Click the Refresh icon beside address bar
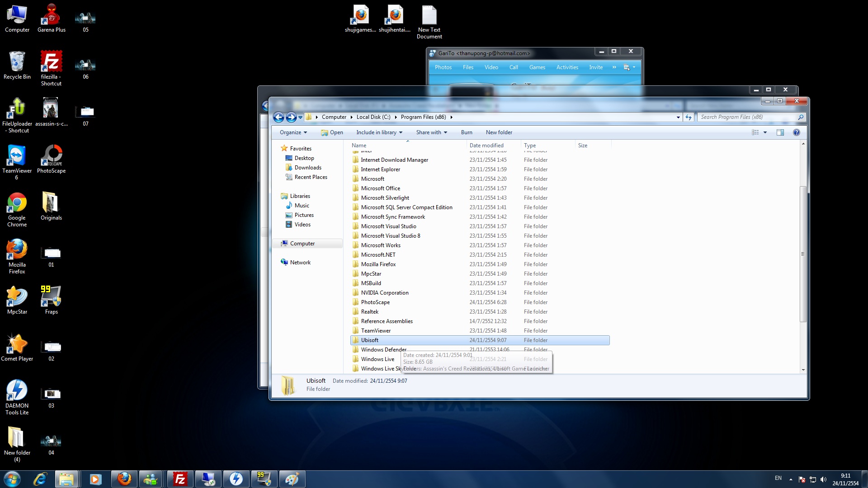This screenshot has height=488, width=868. [689, 117]
